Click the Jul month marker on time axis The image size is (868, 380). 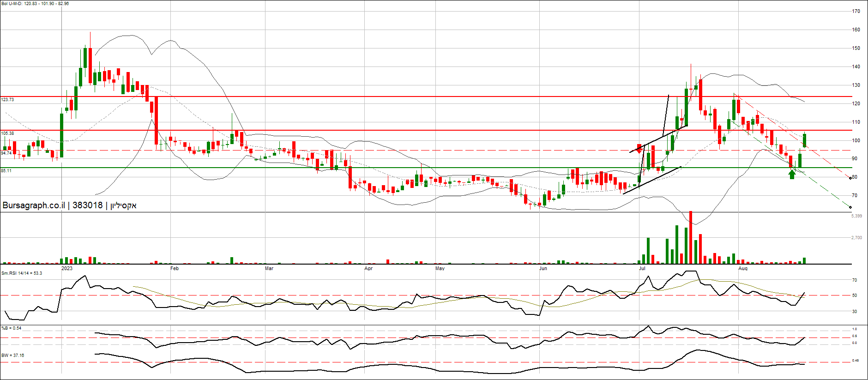[642, 268]
